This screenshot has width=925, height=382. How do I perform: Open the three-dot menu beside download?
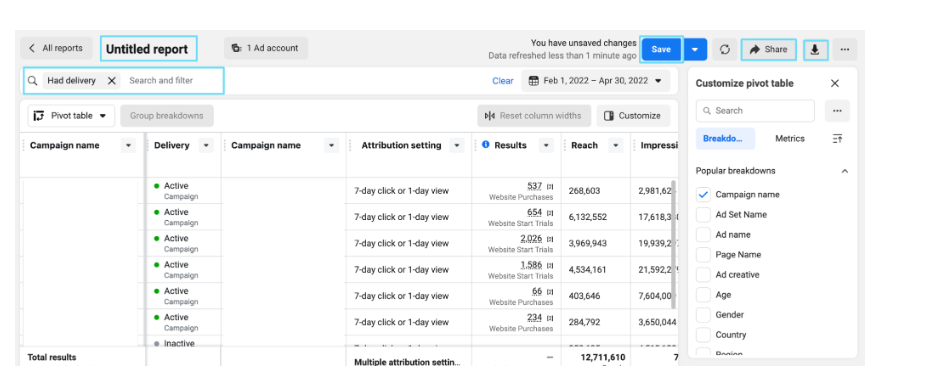[844, 50]
